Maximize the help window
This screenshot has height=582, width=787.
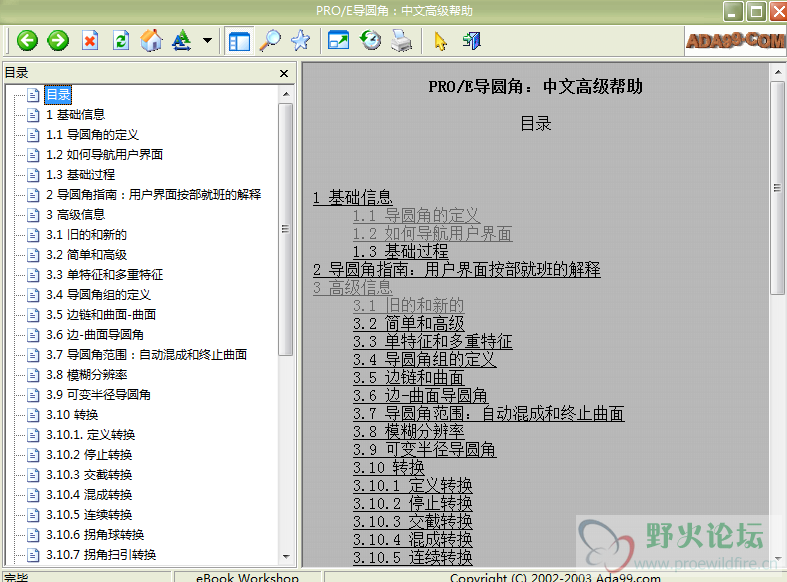[756, 11]
